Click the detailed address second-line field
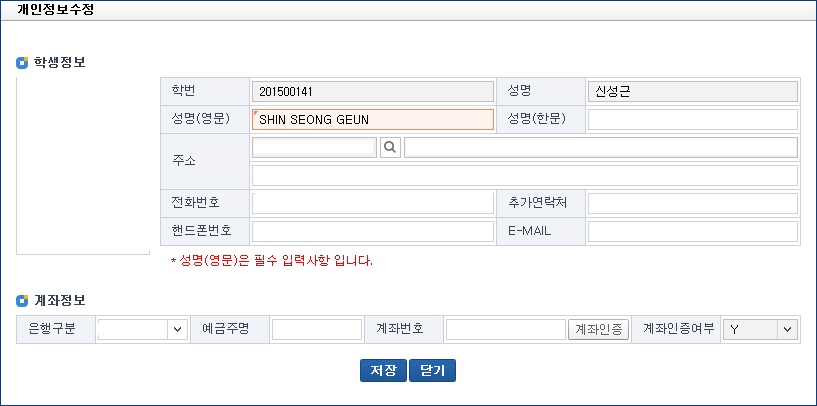The height and width of the screenshot is (406, 817). [525, 176]
